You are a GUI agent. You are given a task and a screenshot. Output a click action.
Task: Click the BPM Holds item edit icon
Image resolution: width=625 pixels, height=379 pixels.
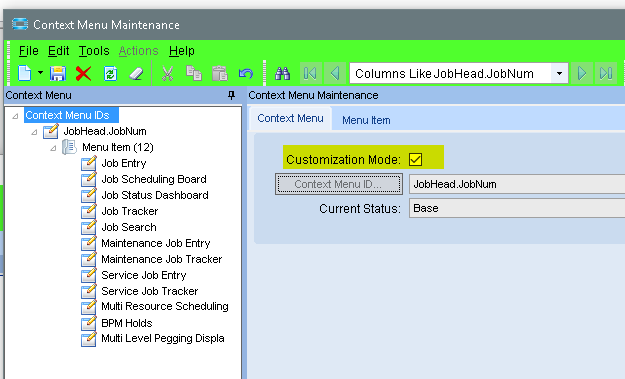88,323
